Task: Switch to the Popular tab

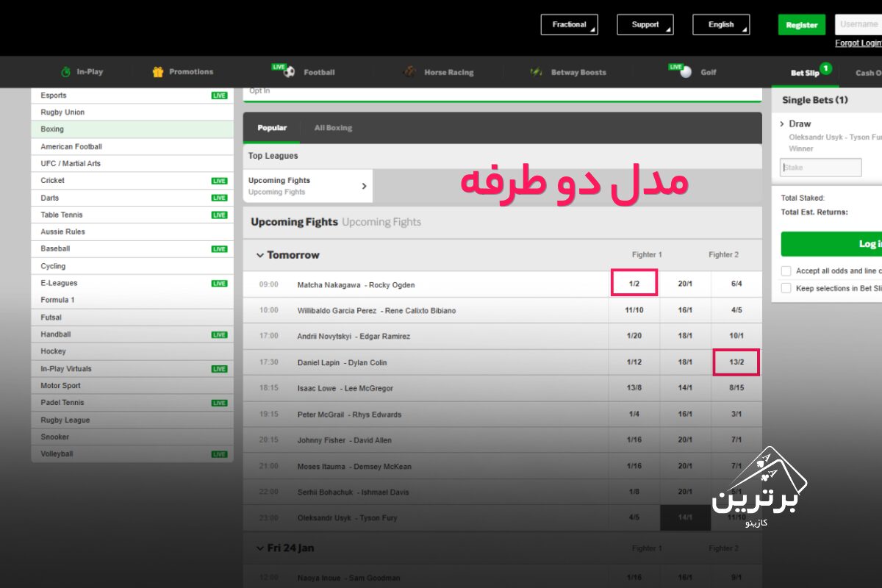Action: (x=272, y=128)
